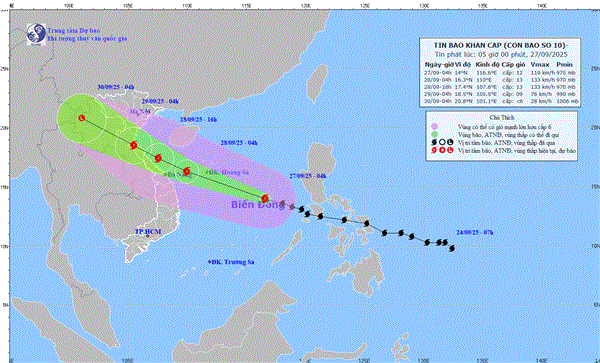
Task: Click the TP.HCM city label
Action: pyautogui.click(x=148, y=232)
